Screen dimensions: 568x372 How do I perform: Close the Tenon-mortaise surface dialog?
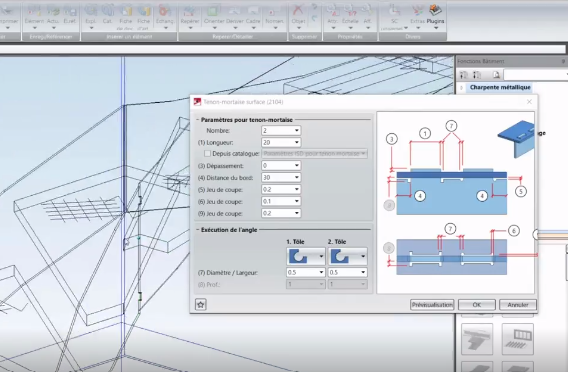529,102
